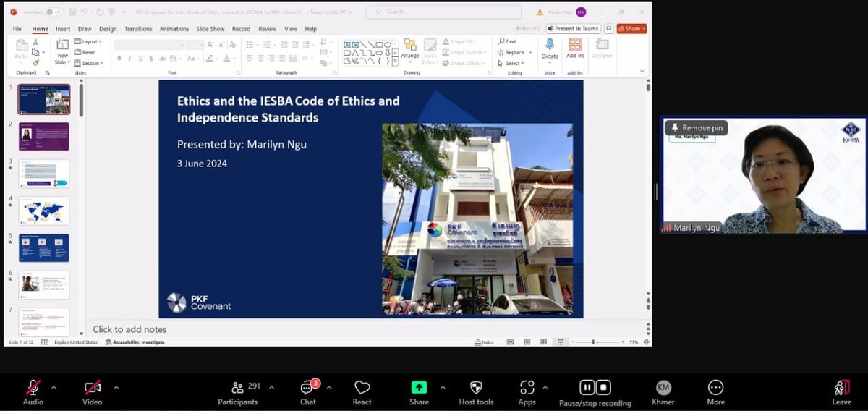Open the Zoom Apps panel
The image size is (868, 411).
click(527, 393)
